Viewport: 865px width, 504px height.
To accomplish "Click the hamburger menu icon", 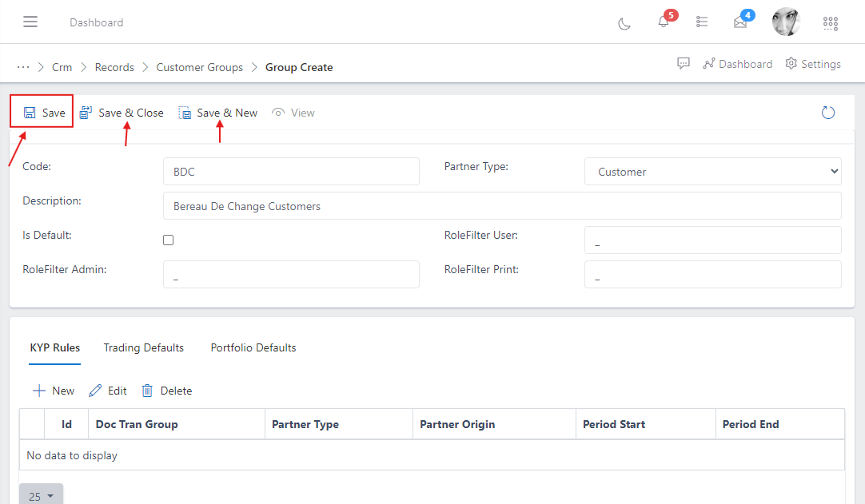I will pos(30,22).
